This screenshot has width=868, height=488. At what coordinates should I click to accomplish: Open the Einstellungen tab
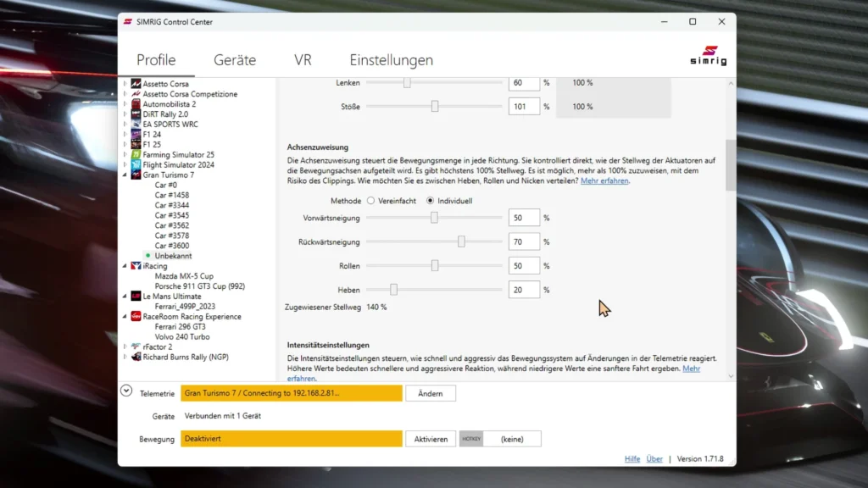click(x=391, y=60)
